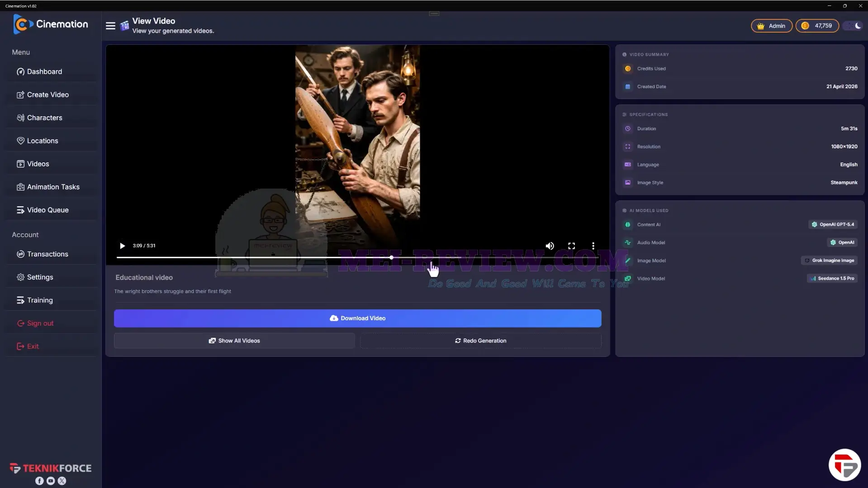This screenshot has height=488, width=868.
Task: Open the hamburger menu toggle
Action: [x=110, y=26]
